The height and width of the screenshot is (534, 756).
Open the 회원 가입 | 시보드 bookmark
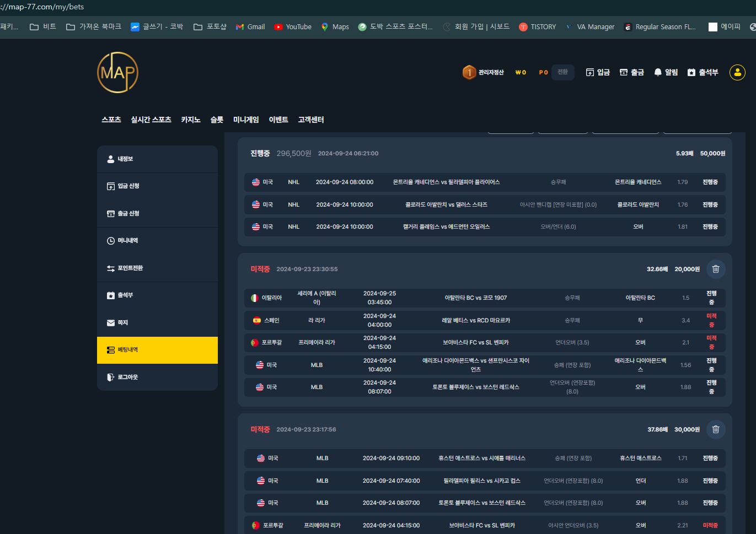pos(476,26)
